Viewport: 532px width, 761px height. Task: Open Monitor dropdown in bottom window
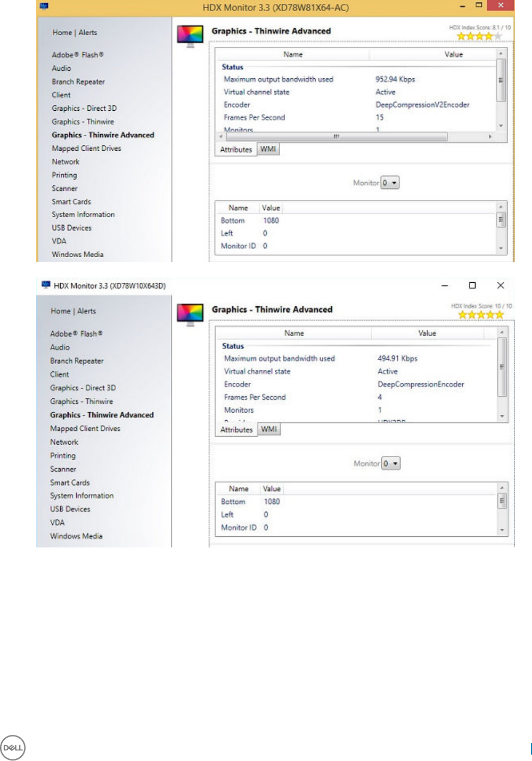click(x=391, y=463)
